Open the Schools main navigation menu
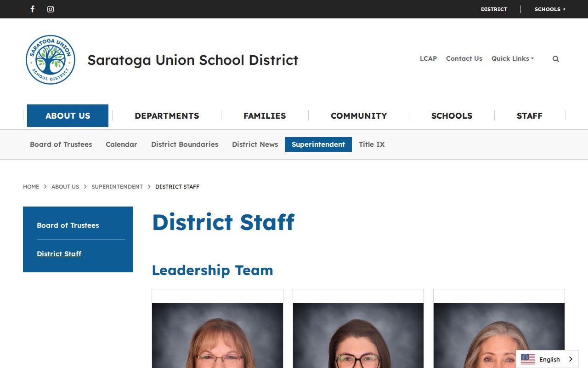The width and height of the screenshot is (588, 368). pyautogui.click(x=452, y=115)
